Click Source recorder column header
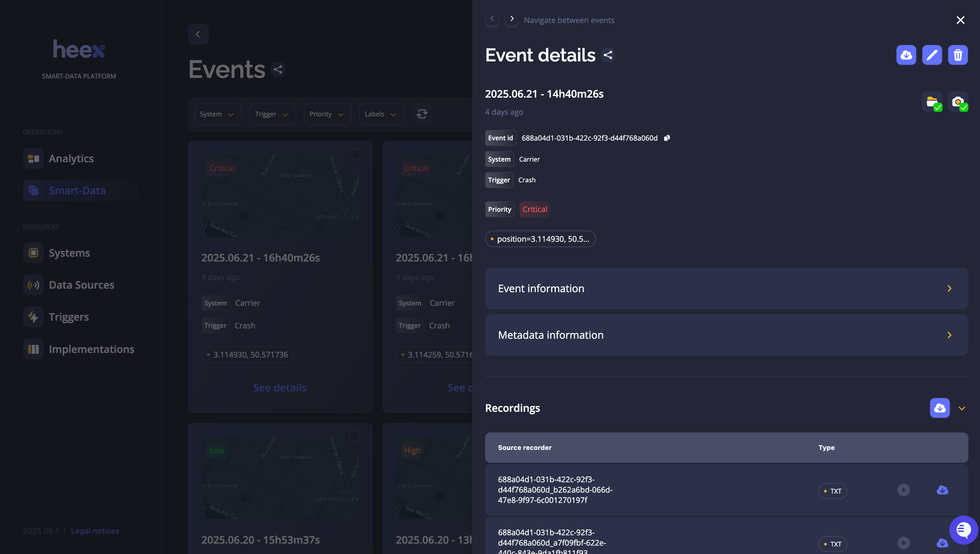The image size is (980, 554). coord(525,447)
